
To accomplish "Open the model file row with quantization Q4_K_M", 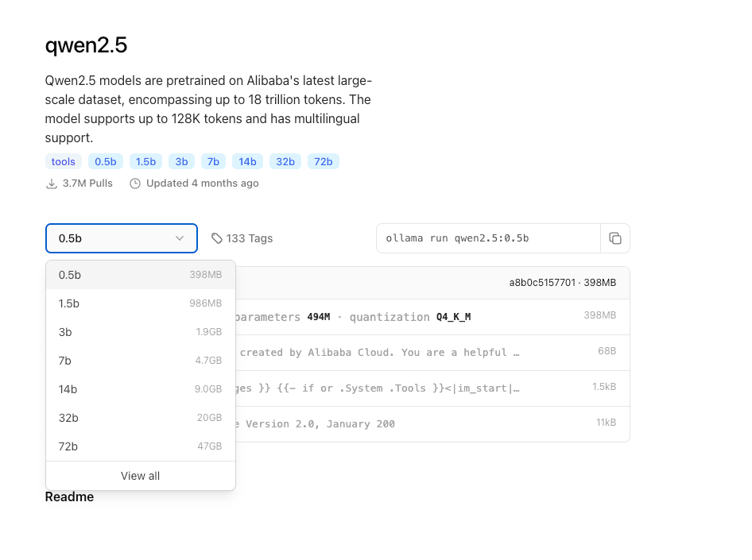I will point(432,317).
